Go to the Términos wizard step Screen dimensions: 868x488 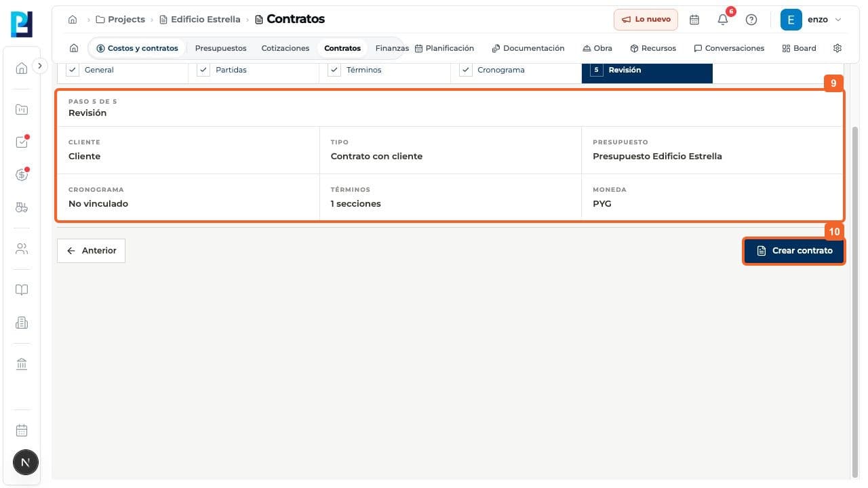pyautogui.click(x=384, y=71)
